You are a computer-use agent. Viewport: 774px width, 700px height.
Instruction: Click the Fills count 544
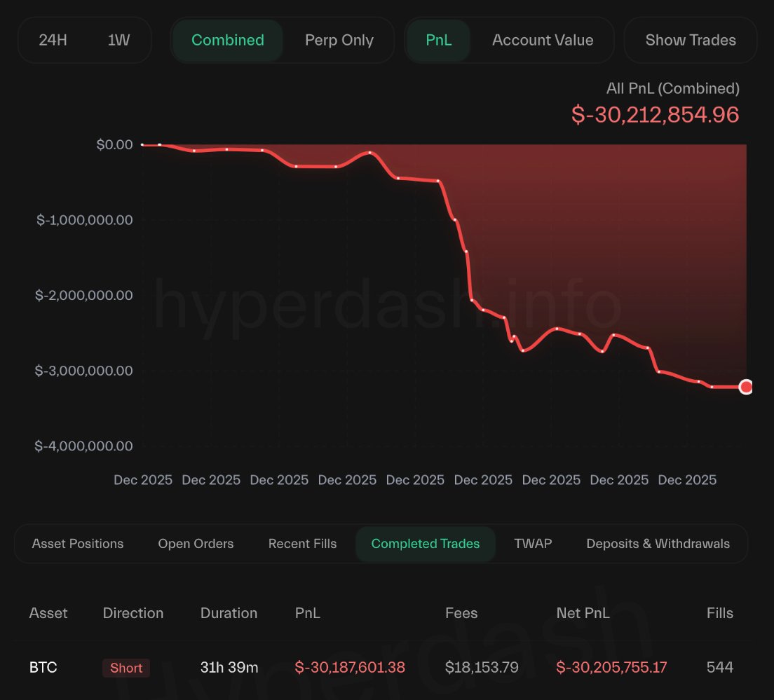point(720,667)
